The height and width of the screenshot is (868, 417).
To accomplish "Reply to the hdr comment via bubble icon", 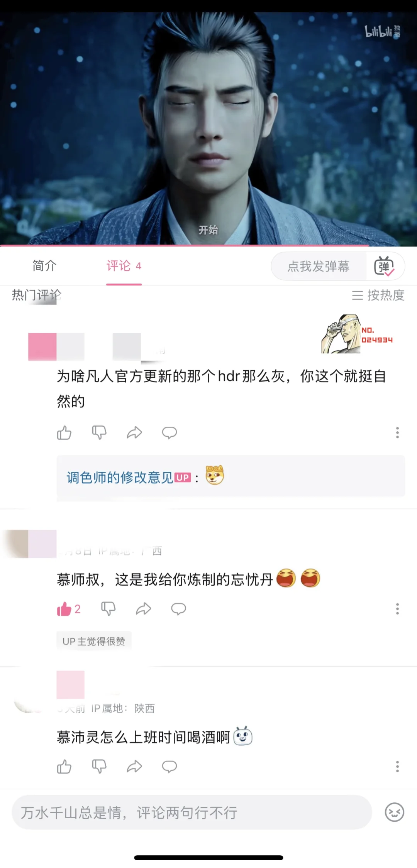I will (169, 433).
